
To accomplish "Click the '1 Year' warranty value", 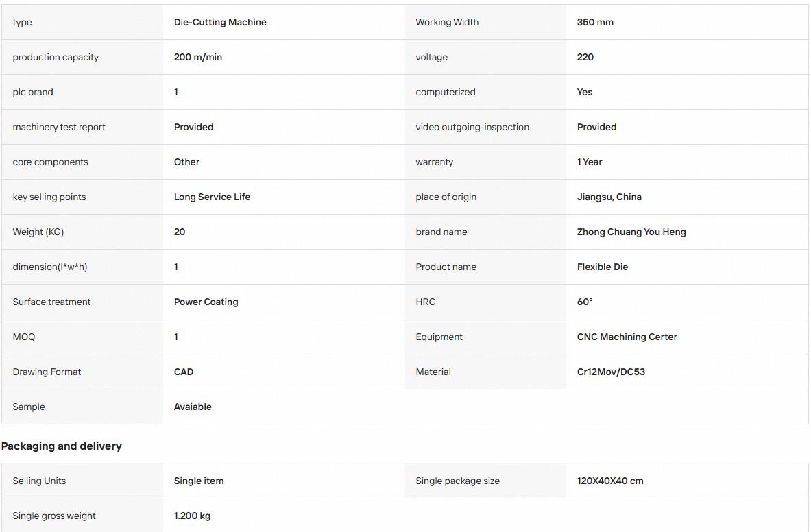I will point(589,162).
